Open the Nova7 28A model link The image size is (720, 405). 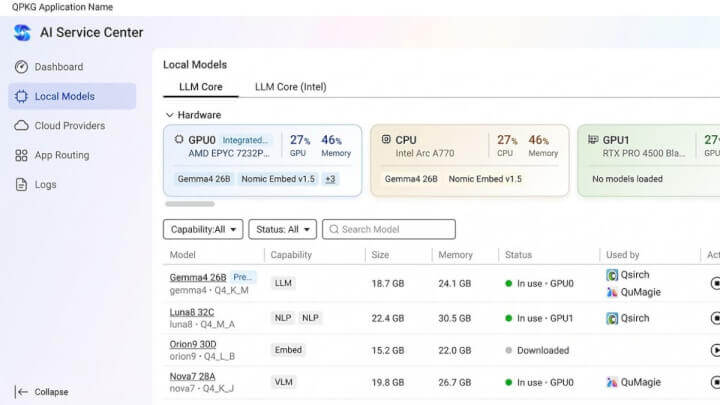192,377
